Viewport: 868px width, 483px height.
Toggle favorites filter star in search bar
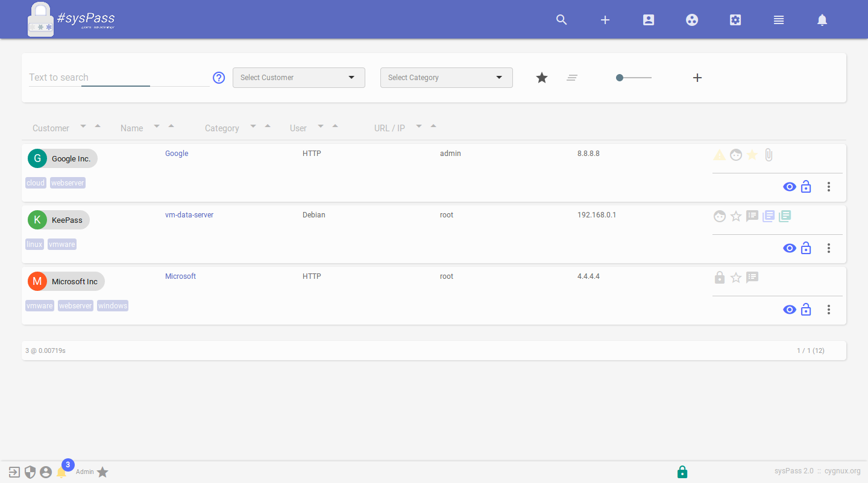click(542, 78)
